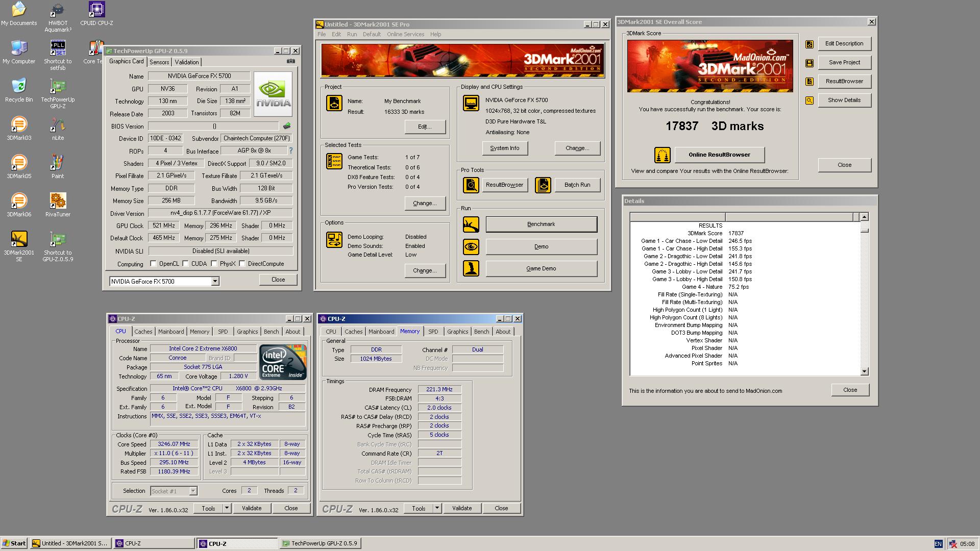This screenshot has height=551, width=980.
Task: Click Details list scrollbar up arrow
Action: (864, 217)
